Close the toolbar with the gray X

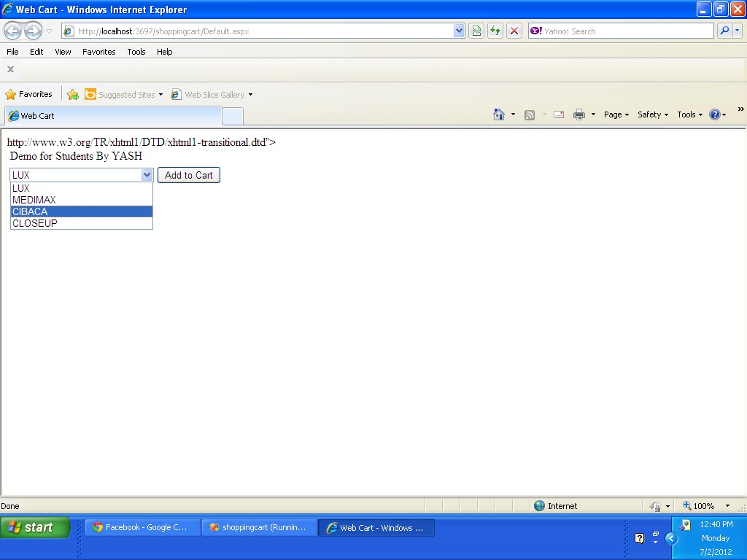pos(10,69)
